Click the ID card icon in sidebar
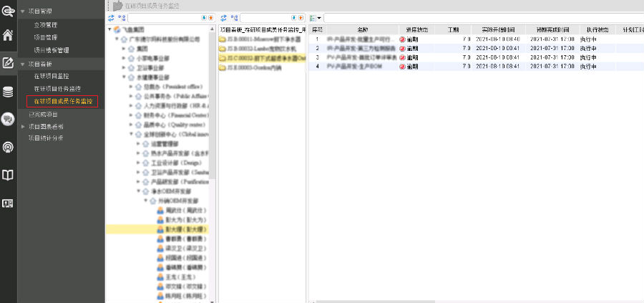Image resolution: width=644 pixels, height=303 pixels. (9, 203)
